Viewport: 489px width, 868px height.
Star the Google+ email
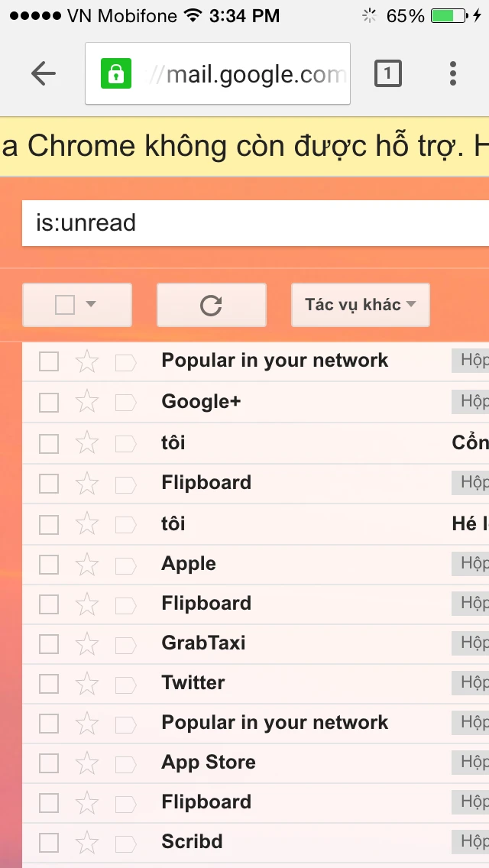tap(87, 401)
